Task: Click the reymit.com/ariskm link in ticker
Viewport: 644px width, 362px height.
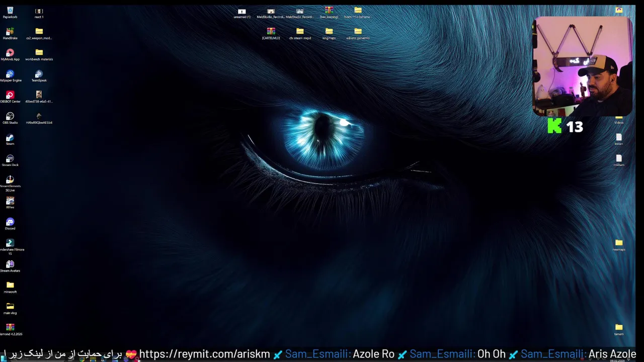Action: pyautogui.click(x=205, y=354)
